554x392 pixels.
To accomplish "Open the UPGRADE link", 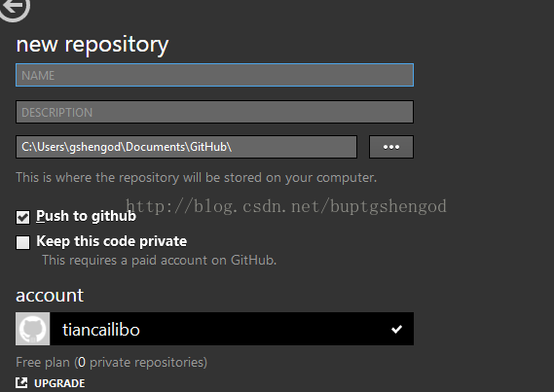I will tap(59, 383).
